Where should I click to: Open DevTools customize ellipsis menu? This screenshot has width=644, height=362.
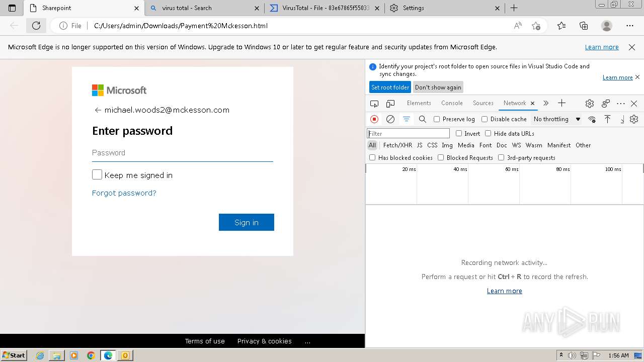621,104
